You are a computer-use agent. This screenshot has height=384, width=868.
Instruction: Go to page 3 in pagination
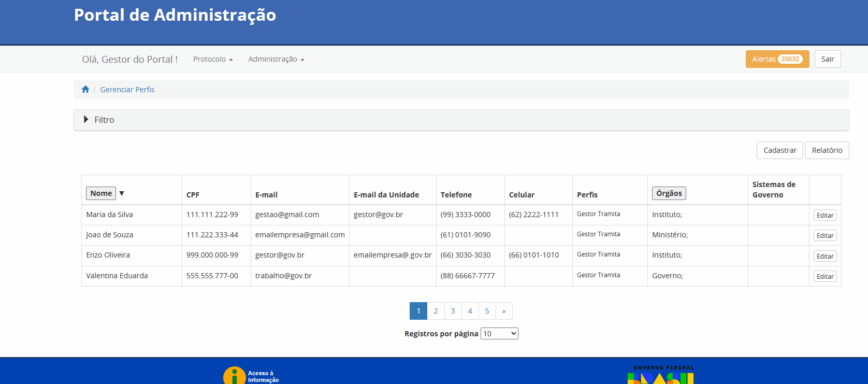(x=453, y=311)
